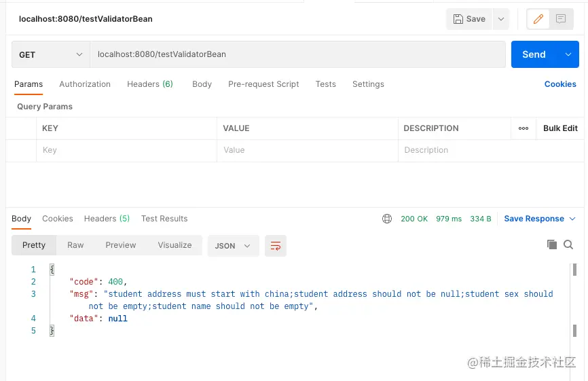Open the response Headers (5) tab
588x381 pixels.
pyautogui.click(x=107, y=219)
